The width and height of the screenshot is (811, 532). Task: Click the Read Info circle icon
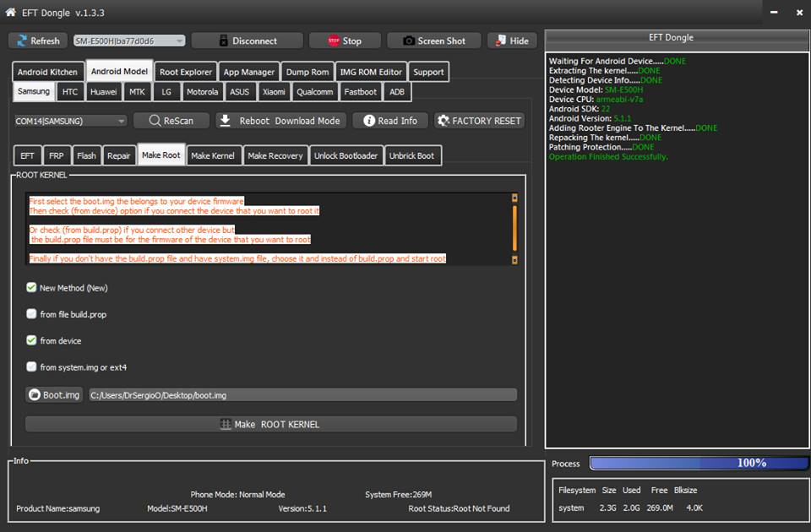click(x=369, y=121)
